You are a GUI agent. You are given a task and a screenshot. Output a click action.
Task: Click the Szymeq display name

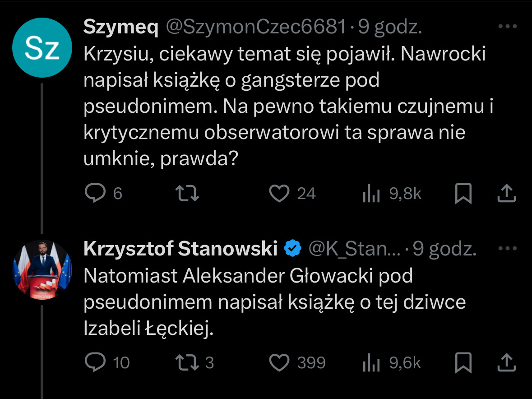tap(121, 28)
